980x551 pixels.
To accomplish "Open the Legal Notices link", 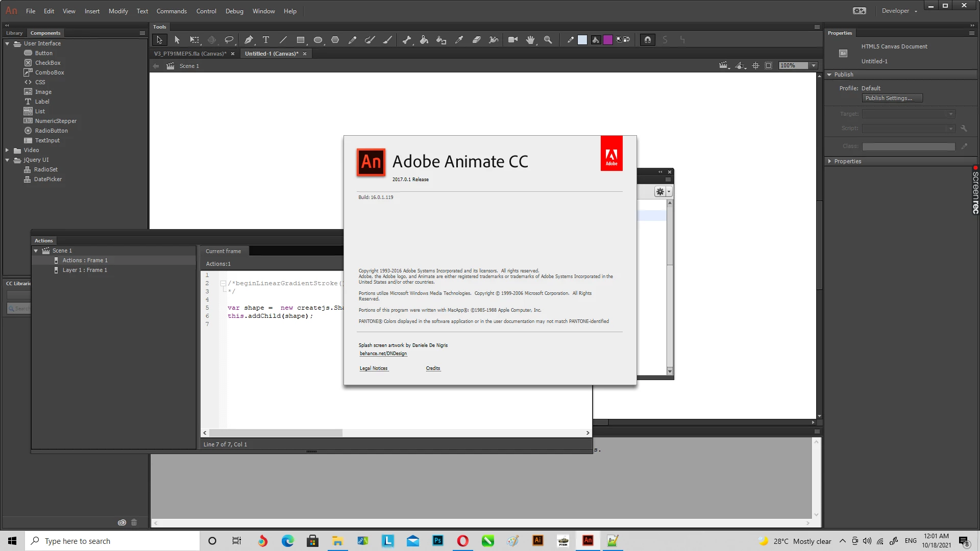I will (x=374, y=368).
